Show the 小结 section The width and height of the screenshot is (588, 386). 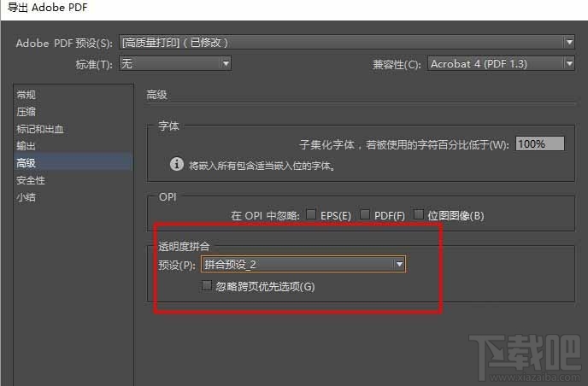[26, 197]
